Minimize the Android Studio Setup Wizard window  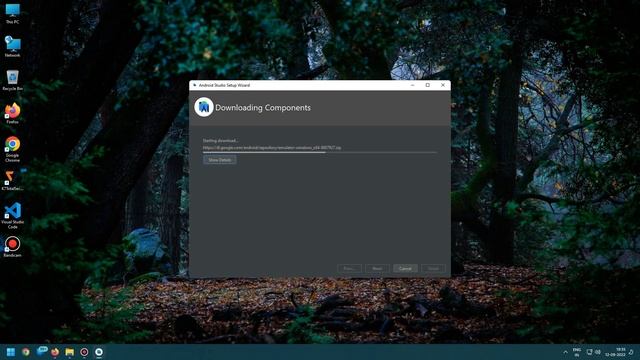coord(412,85)
